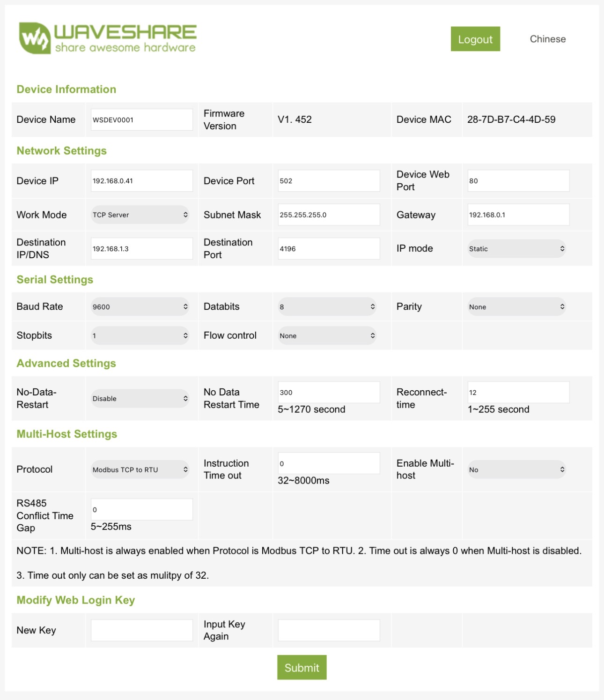Submit the configuration form

(x=302, y=667)
